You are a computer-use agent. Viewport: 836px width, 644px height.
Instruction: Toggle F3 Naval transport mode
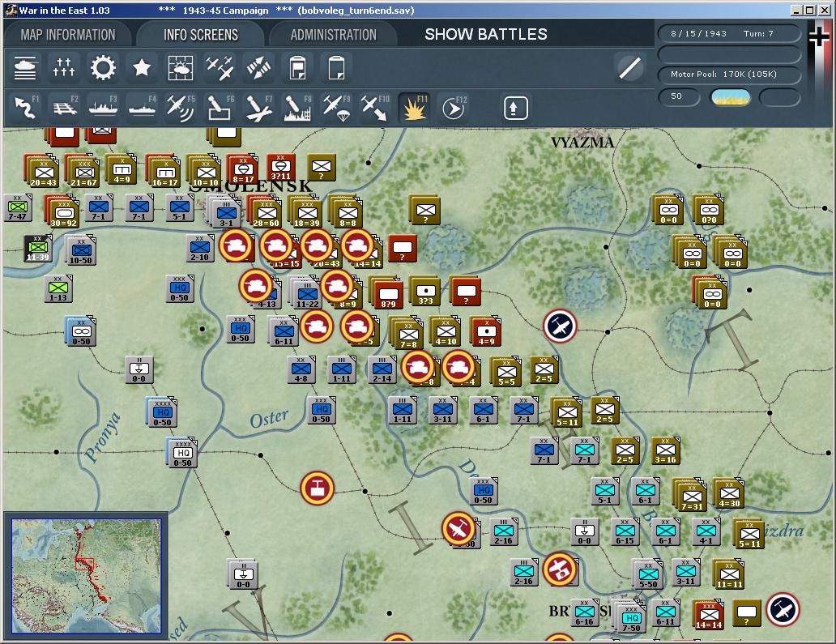[104, 109]
